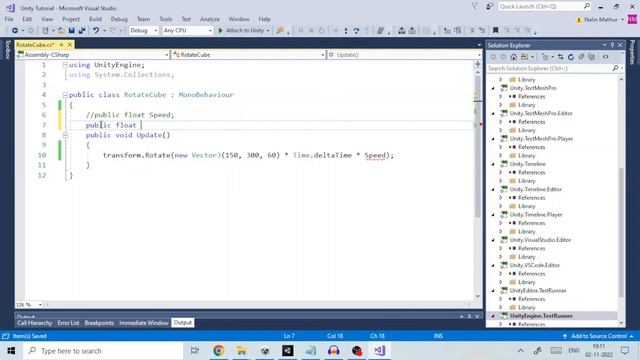Collapse the Unity.VSCode.Editor project node
Screen dimensions: 640x360
493,265
